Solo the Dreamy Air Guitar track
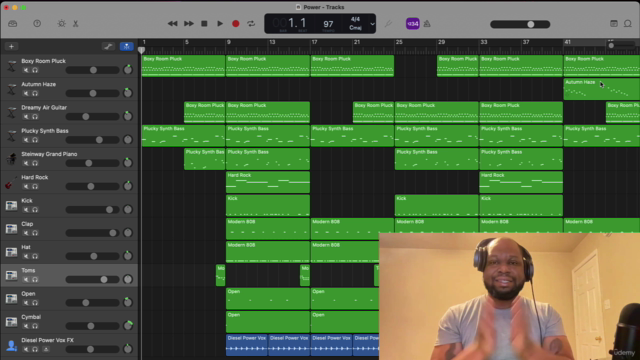Viewport: 640px width, 360px height. tap(35, 117)
